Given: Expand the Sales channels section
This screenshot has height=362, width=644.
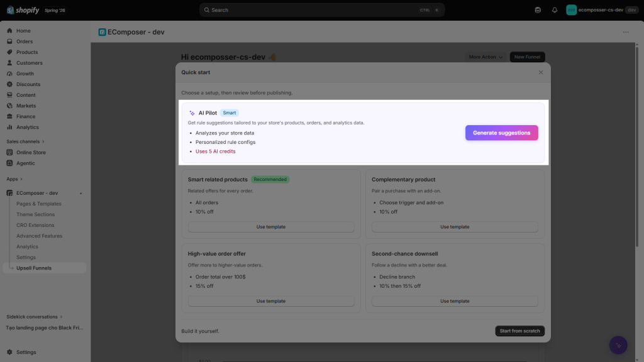Looking at the screenshot, I should [x=25, y=141].
